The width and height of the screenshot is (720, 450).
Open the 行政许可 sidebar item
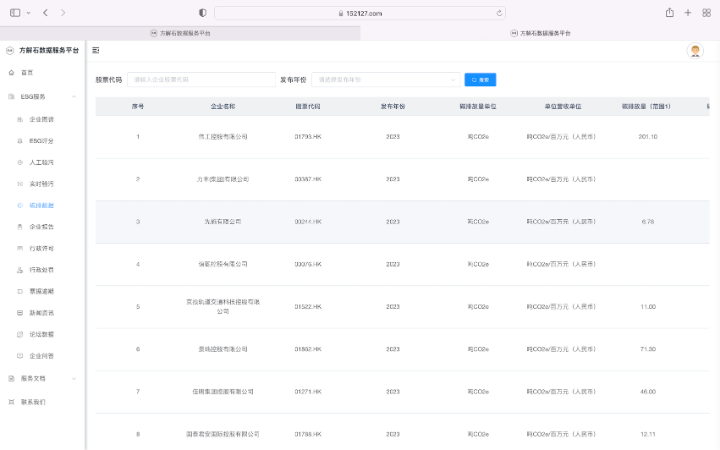tap(42, 248)
